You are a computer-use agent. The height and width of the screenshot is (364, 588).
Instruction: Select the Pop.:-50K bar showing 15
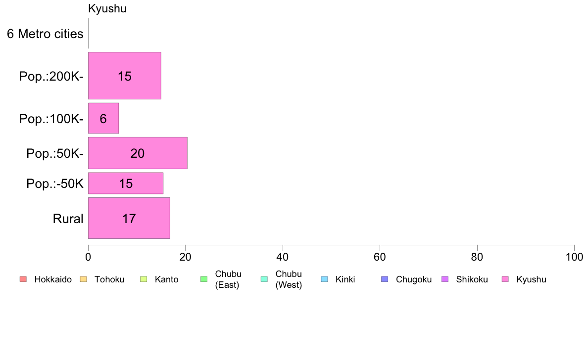pyautogui.click(x=126, y=183)
